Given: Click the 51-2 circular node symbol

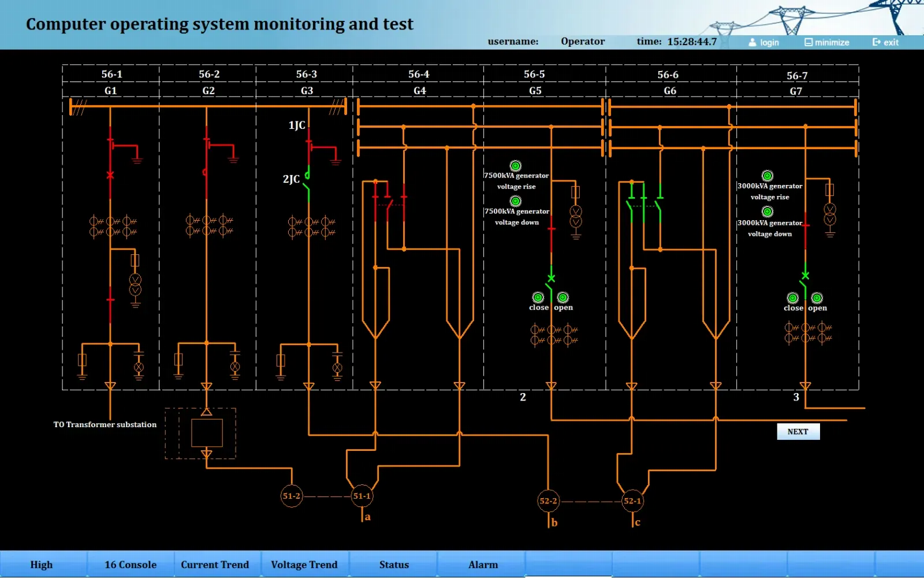Looking at the screenshot, I should [292, 496].
